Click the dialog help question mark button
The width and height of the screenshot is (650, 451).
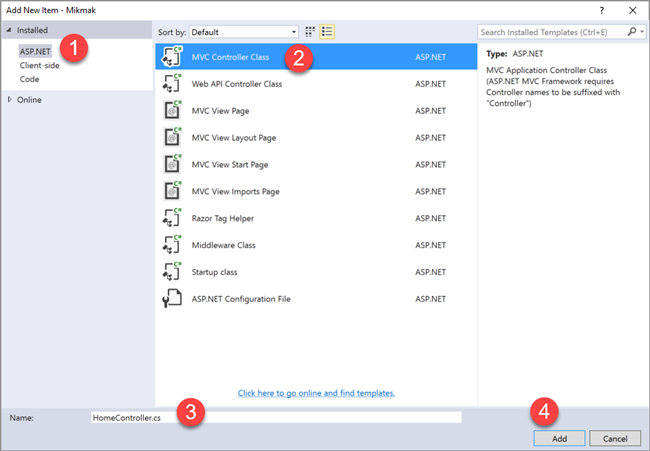[x=602, y=10]
